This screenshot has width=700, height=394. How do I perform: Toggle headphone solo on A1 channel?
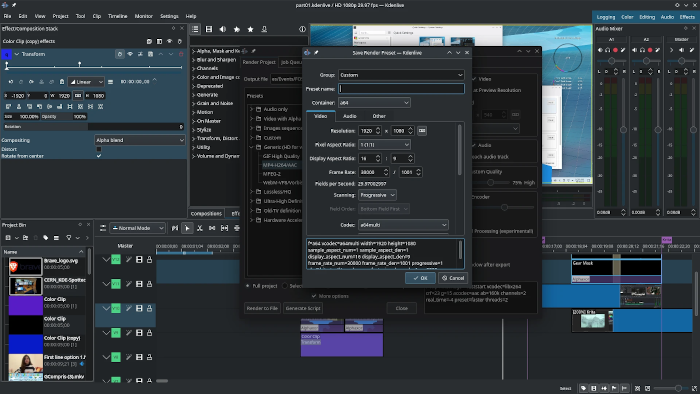(608, 50)
